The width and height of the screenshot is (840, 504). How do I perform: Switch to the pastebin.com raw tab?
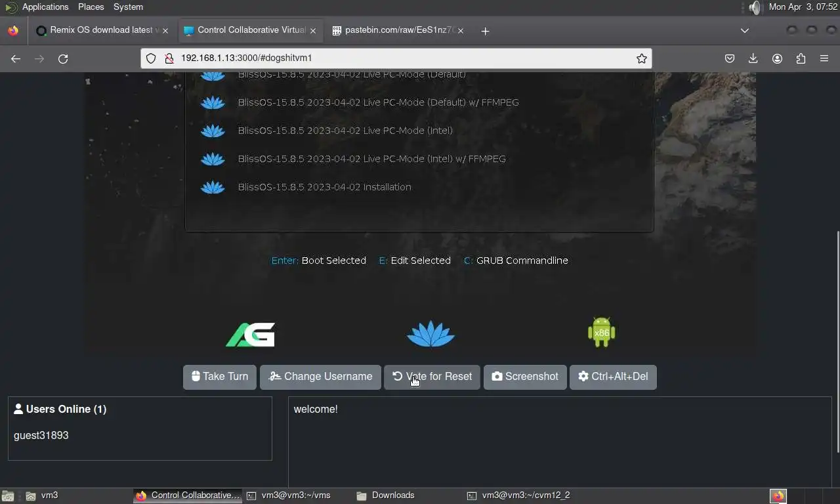coord(398,31)
